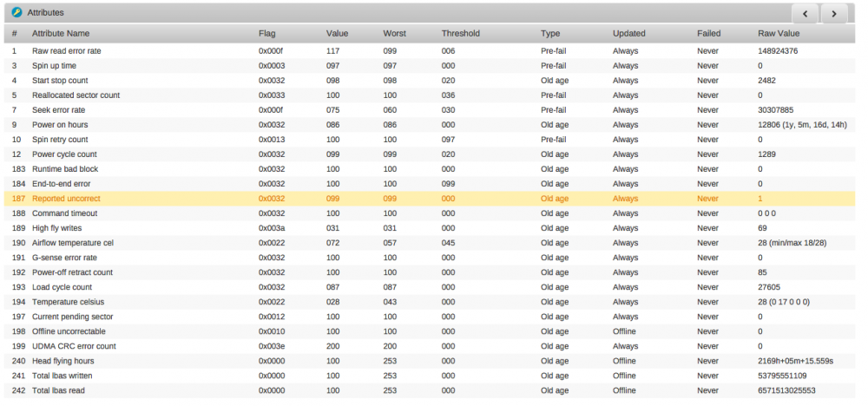Click worst value 060 of Seek error rate
868x406 pixels.
coord(390,110)
